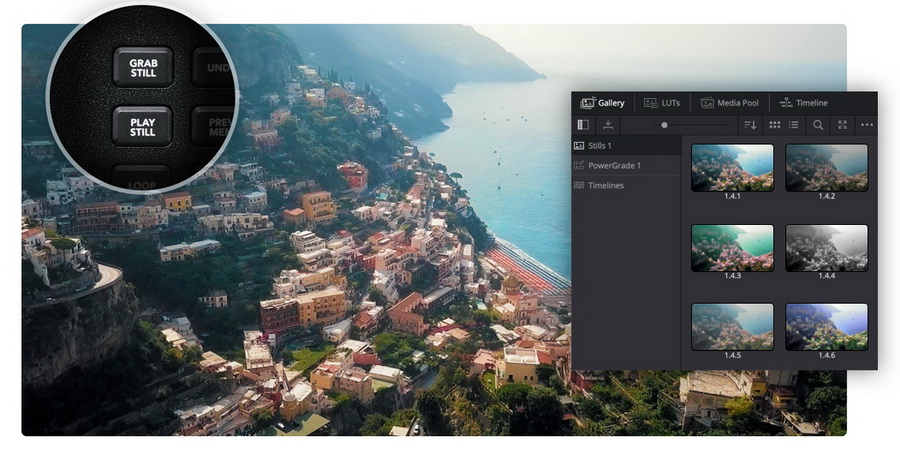Screen dimensions: 900x450
Task: Open the Media Pool tab
Action: 730,103
